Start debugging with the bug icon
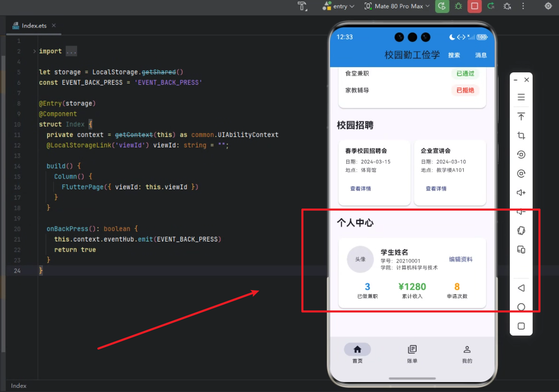Screen dimensions: 559x392 coord(458,6)
